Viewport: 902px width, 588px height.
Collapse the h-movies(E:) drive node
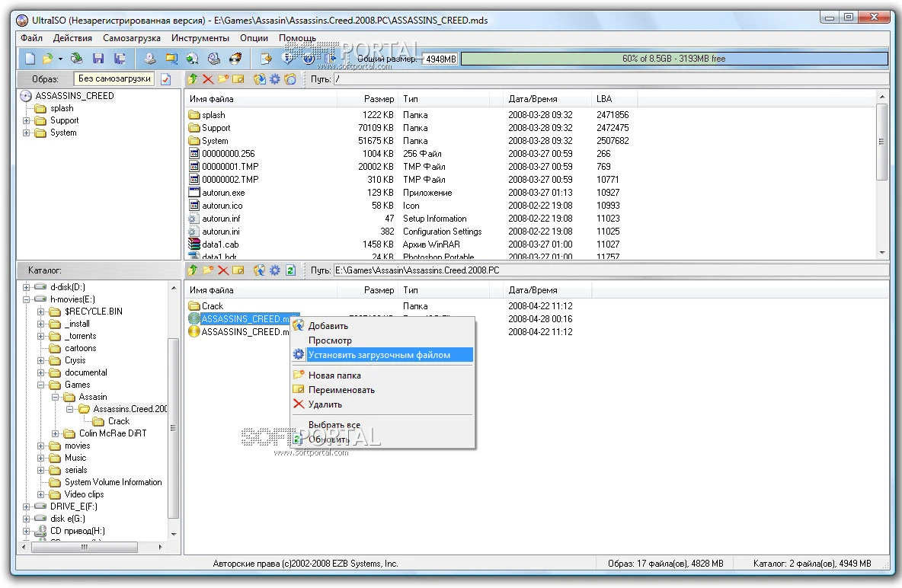27,299
